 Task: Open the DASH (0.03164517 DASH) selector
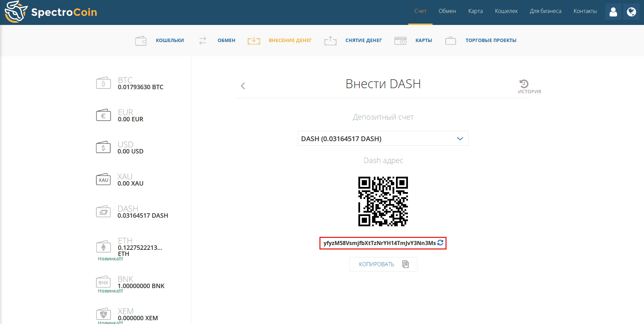tap(383, 138)
